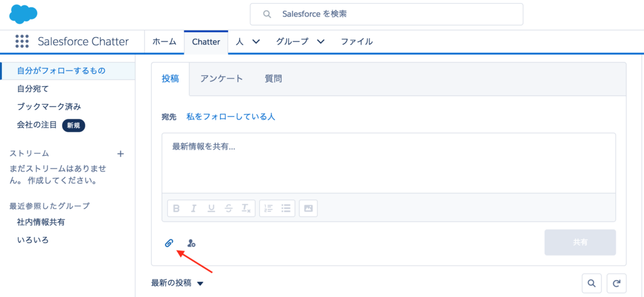644x297 pixels.
Task: Expand the グループ tab dropdown chevron
Action: point(321,41)
